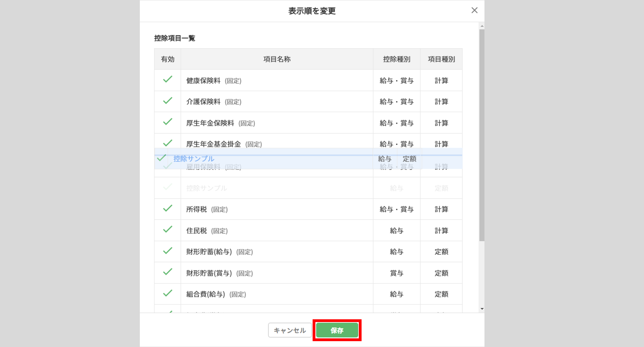Click checkmark icon for 介護保険料 row
The width and height of the screenshot is (644, 347).
click(x=168, y=101)
